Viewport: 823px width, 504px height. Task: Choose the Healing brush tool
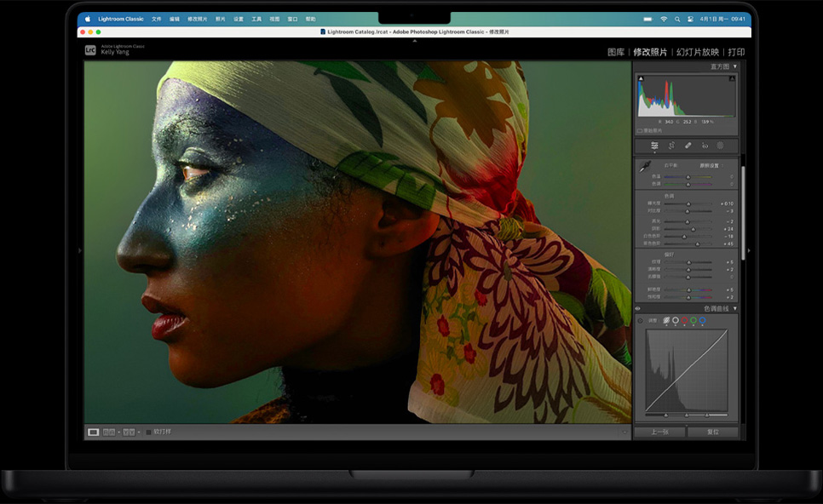click(x=688, y=146)
